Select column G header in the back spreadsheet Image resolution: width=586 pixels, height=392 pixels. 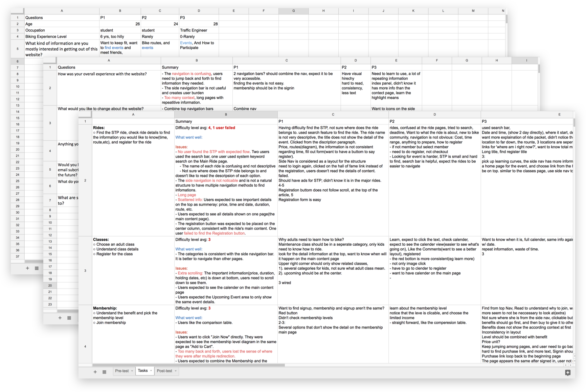pyautogui.click(x=293, y=11)
